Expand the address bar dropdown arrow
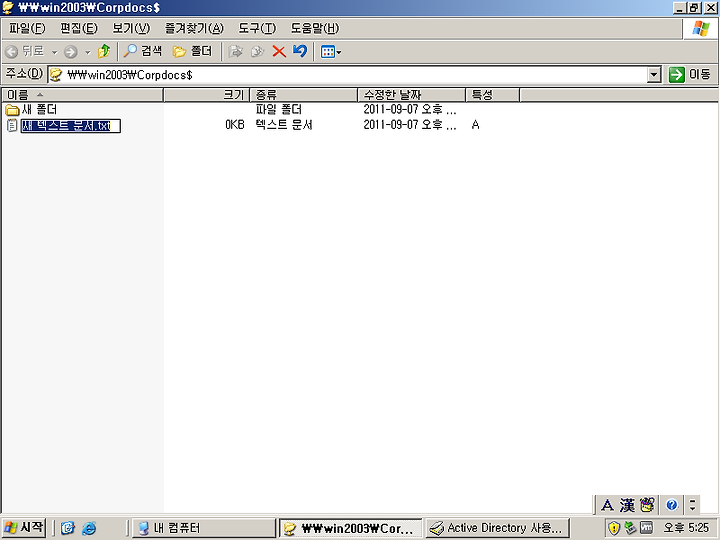Viewport: 720px width, 540px height. (x=653, y=74)
